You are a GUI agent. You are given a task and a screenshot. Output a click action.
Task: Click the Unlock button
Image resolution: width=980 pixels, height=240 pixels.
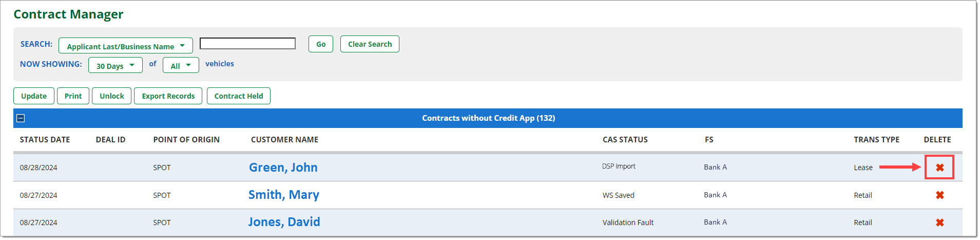point(112,96)
